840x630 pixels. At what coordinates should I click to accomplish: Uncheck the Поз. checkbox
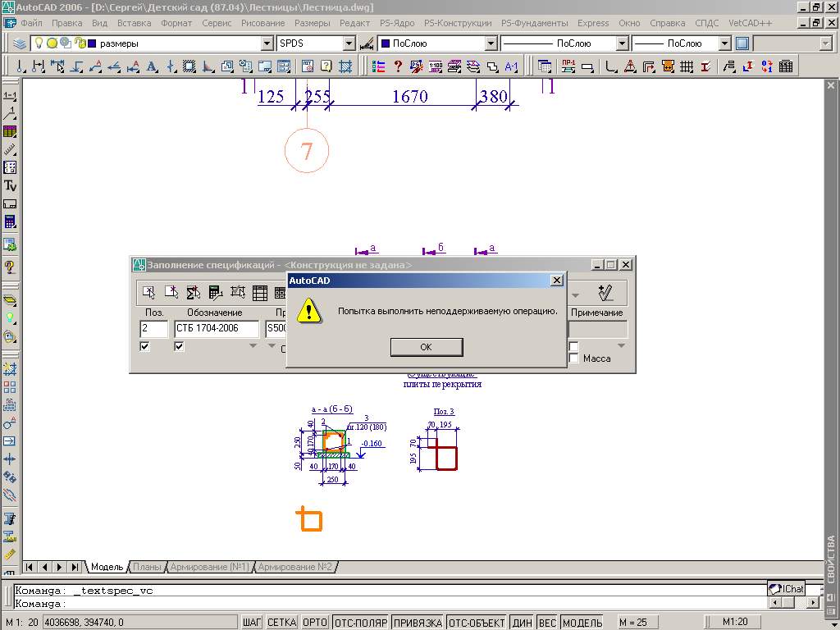pos(144,347)
